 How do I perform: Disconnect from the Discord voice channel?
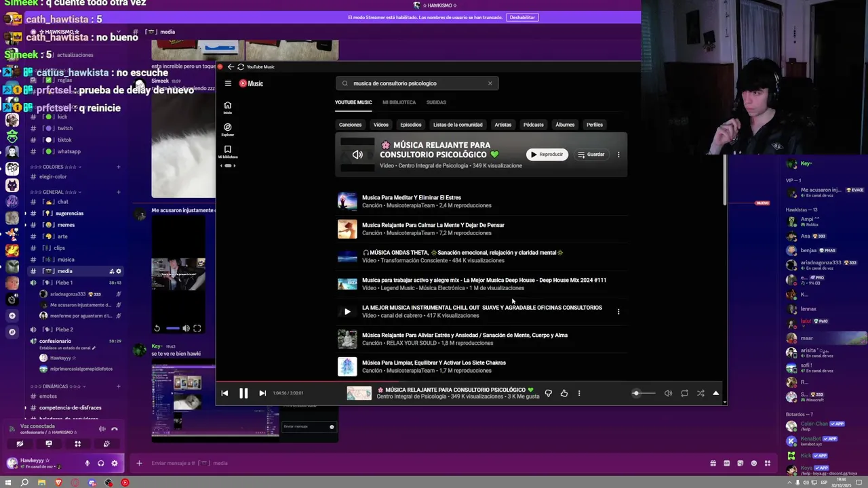[115, 429]
